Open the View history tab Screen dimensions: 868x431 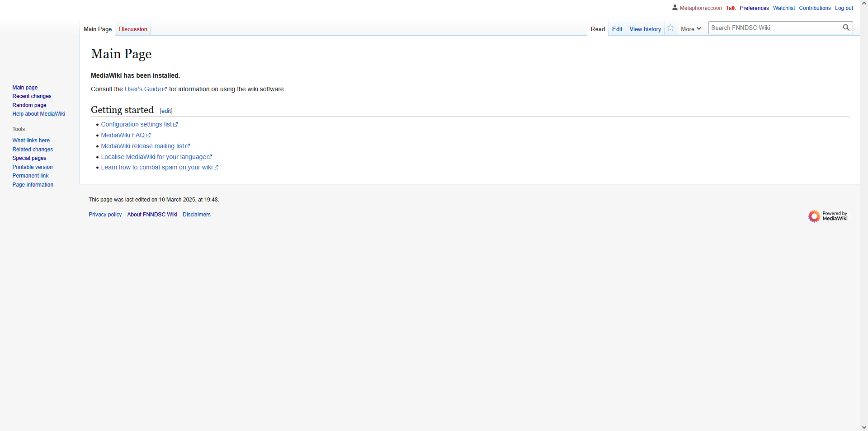(645, 29)
